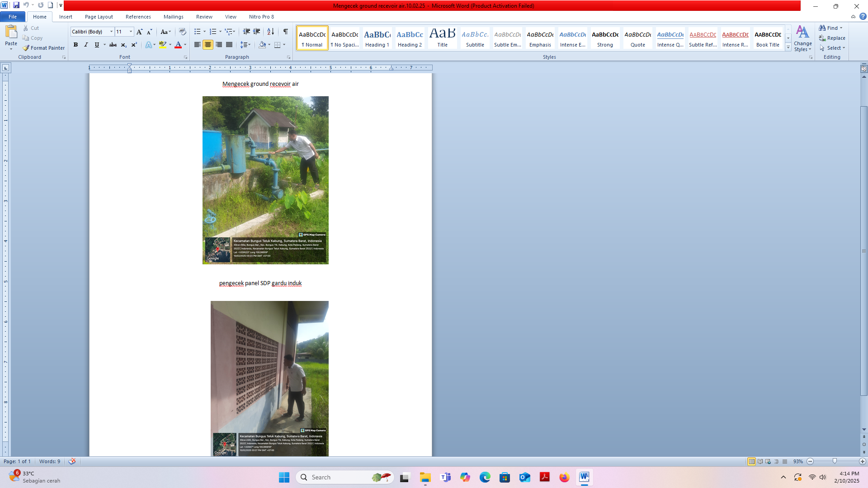Expand the bullets list dropdown

click(204, 32)
